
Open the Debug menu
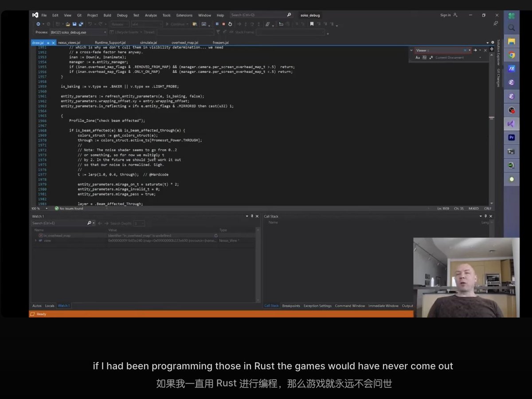point(122,15)
